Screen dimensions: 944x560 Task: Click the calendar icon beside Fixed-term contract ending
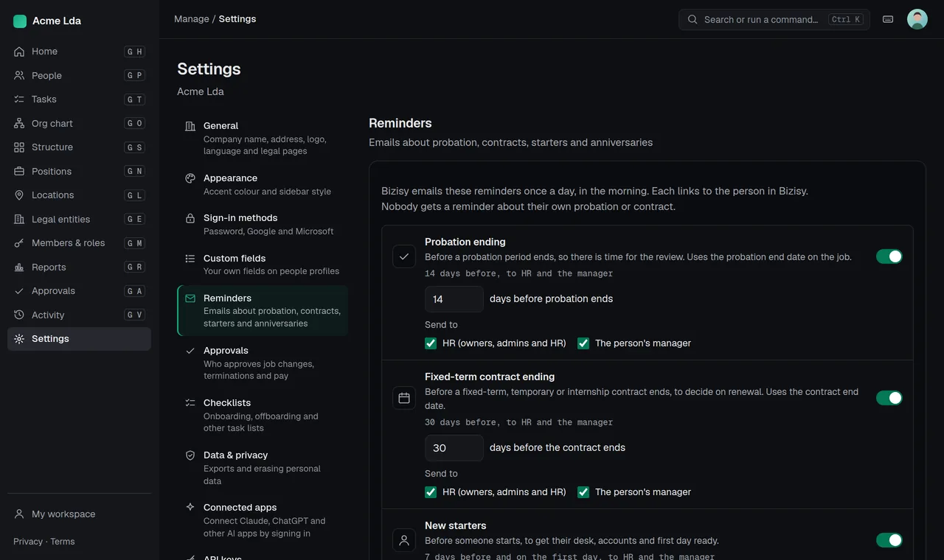tap(404, 398)
